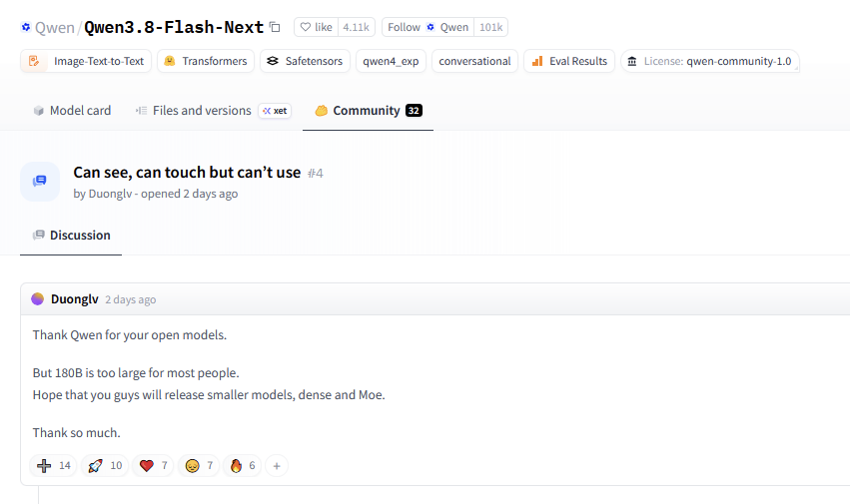
Task: Click Duonglv's purple avatar on the comment
Action: tap(37, 299)
